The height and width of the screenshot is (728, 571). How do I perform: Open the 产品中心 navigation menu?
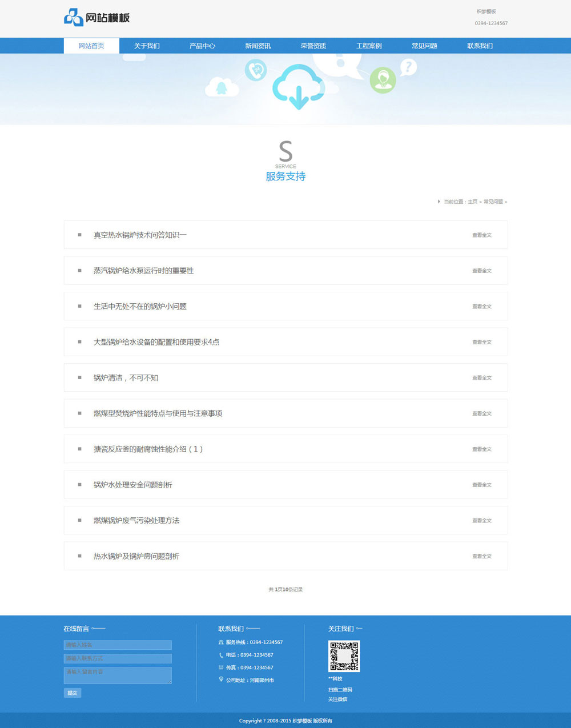(x=203, y=46)
